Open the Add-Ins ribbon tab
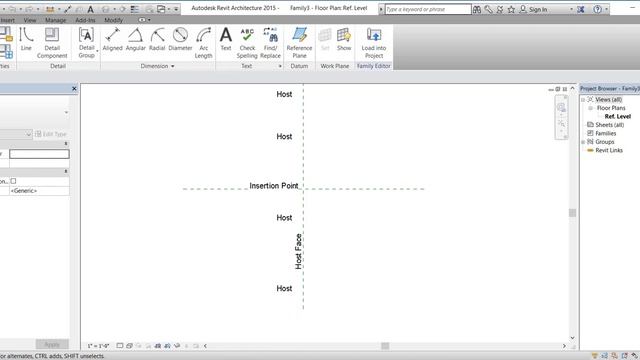This screenshot has height=360, width=640. tap(85, 20)
